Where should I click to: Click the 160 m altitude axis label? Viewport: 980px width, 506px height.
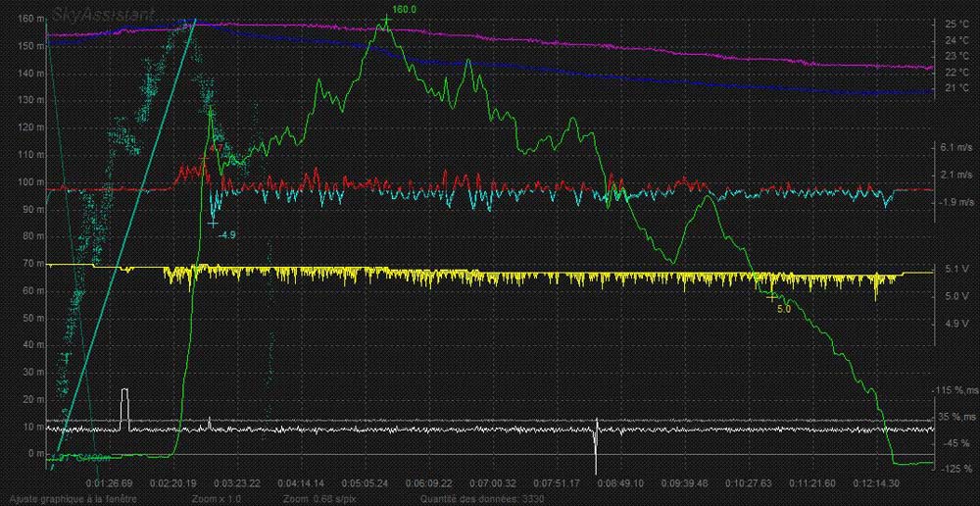point(31,20)
